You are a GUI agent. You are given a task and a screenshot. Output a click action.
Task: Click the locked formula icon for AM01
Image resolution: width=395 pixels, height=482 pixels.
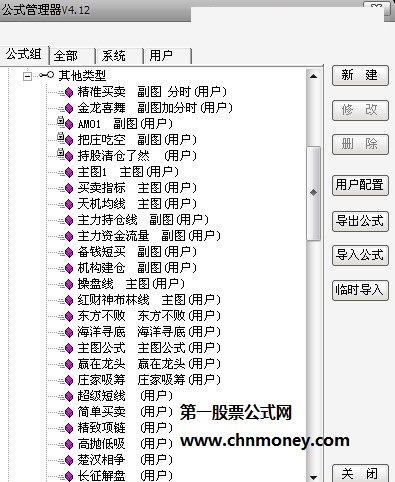point(65,123)
